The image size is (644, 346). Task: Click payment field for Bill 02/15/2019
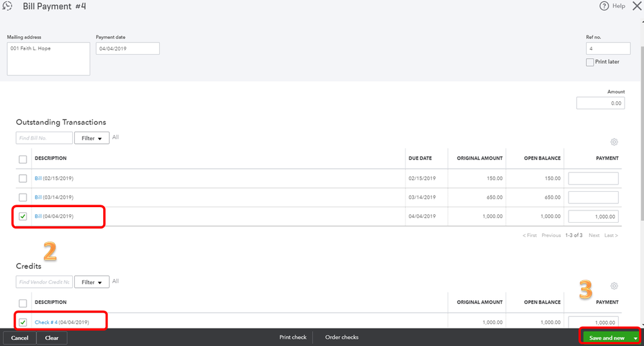click(593, 178)
